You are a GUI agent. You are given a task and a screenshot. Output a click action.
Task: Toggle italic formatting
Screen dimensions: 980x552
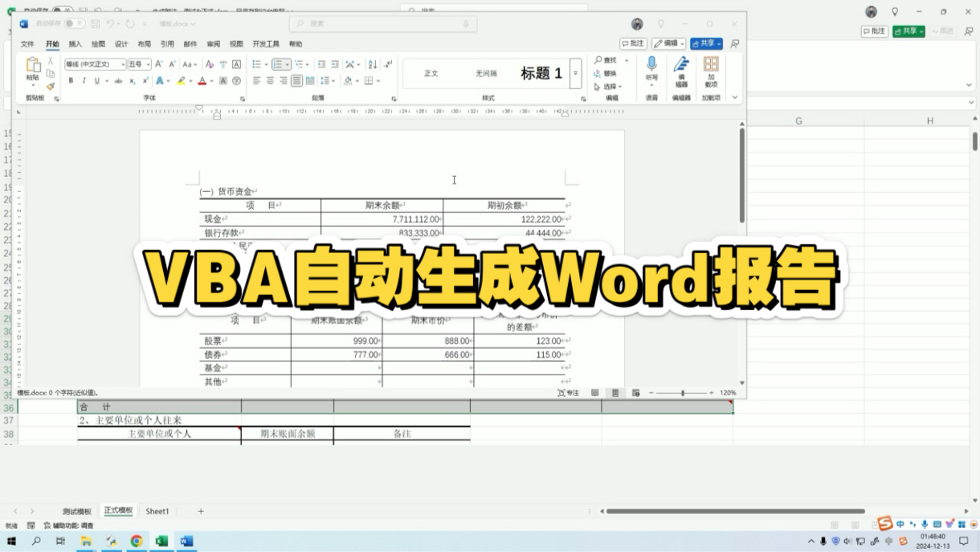tap(84, 80)
